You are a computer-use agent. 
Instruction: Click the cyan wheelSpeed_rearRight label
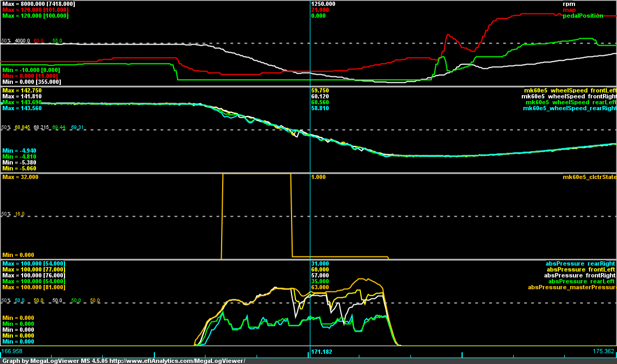point(570,108)
